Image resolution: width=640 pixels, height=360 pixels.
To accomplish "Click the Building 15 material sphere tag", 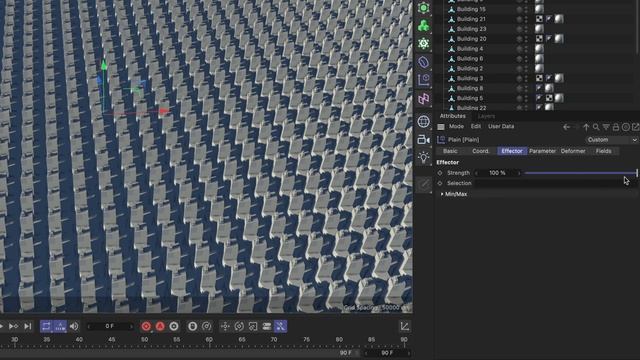I will click(x=539, y=9).
